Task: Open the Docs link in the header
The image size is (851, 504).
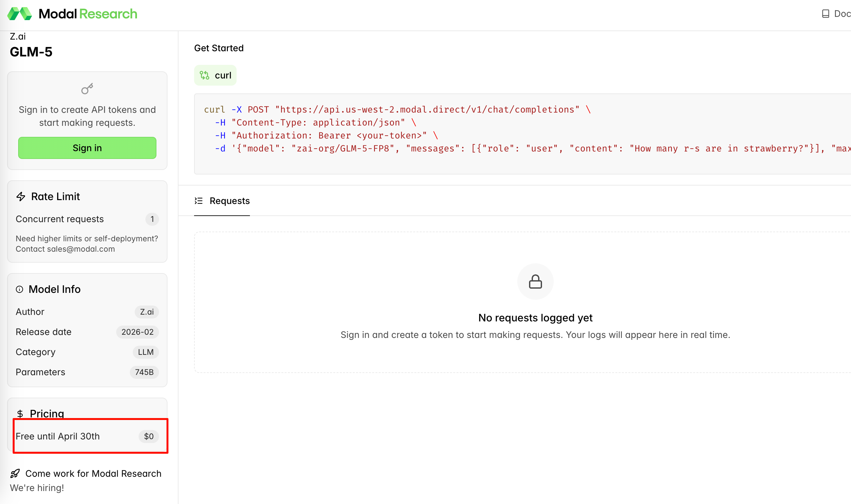Action: [x=842, y=14]
